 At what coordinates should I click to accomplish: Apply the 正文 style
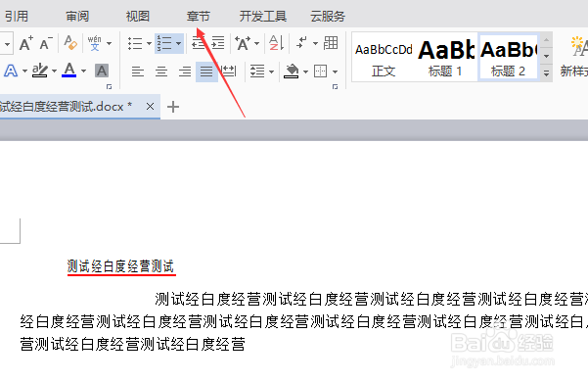tap(384, 58)
